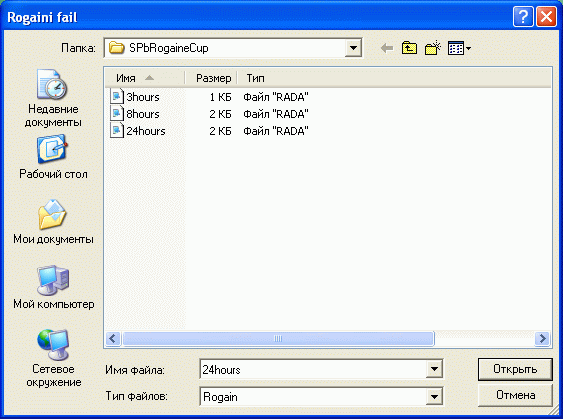The height and width of the screenshot is (419, 563).
Task: Go back using the back arrow icon
Action: [387, 48]
